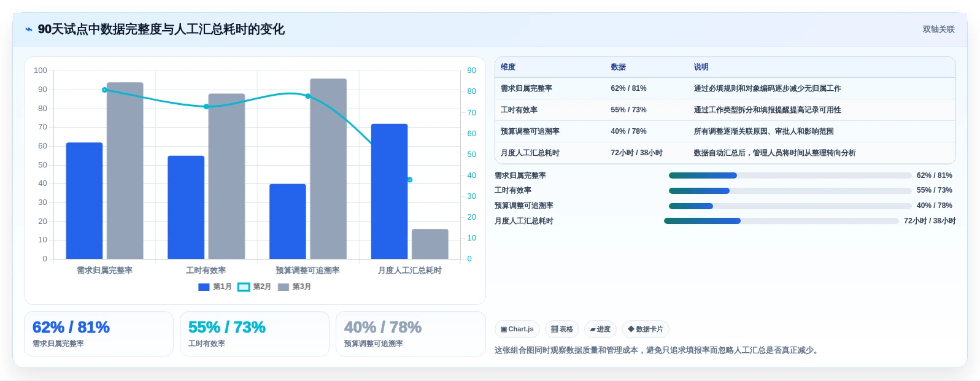
Task: Click the 需求归属完整率 progress bar
Action: point(790,175)
